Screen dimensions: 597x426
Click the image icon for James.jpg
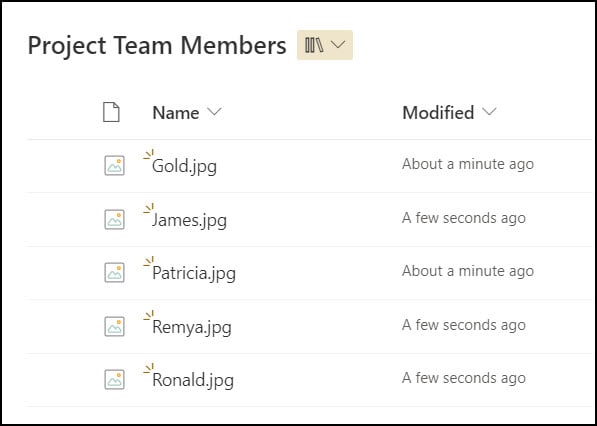tap(115, 219)
